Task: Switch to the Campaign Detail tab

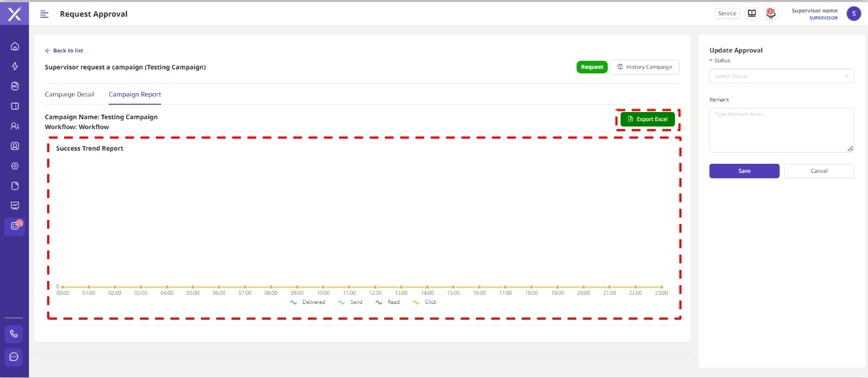Action: click(x=69, y=94)
